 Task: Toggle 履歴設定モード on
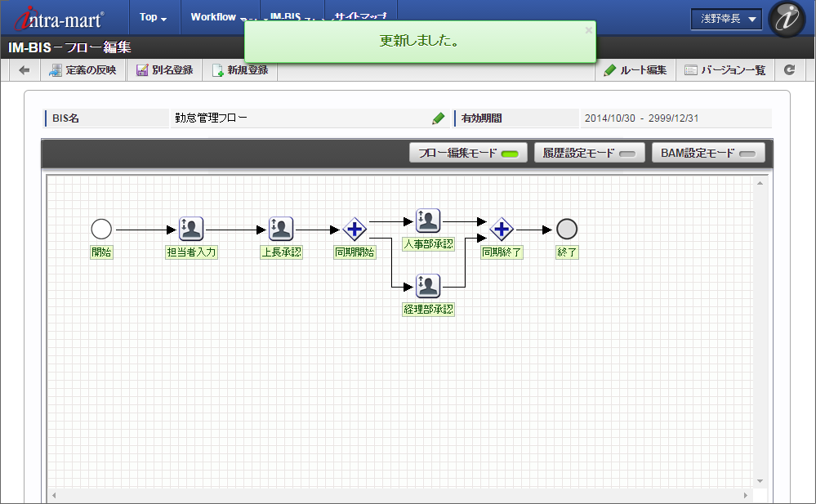click(x=589, y=153)
